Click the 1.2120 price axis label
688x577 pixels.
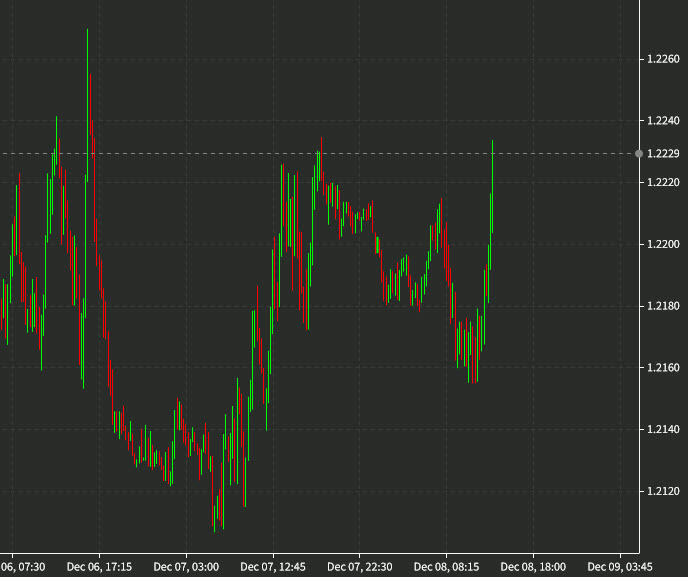point(663,491)
